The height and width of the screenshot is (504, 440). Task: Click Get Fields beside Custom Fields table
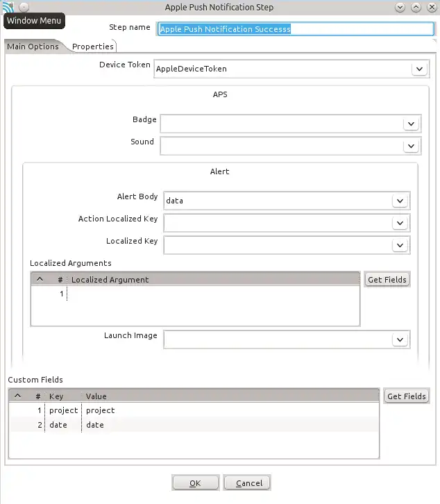coord(406,396)
